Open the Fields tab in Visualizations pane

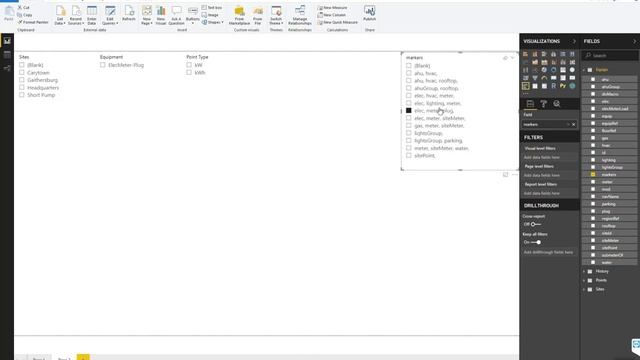[x=530, y=104]
